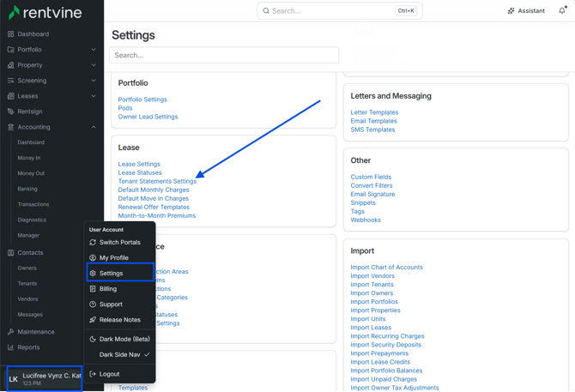Click the Accounting bank icon

coord(10,127)
